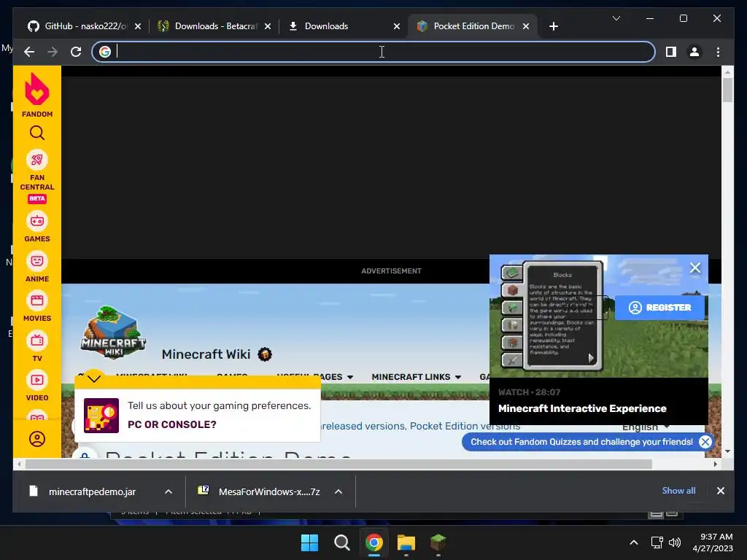
Task: Open tab search dropdown
Action: tap(616, 18)
